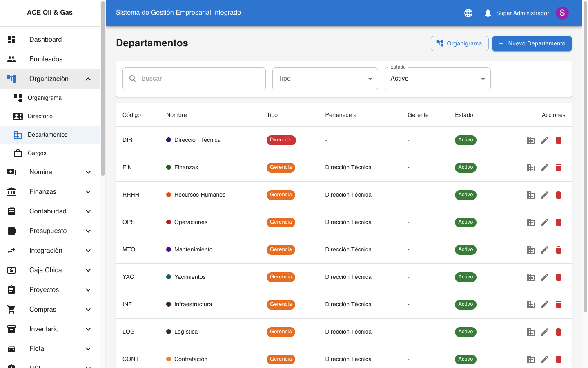Delete the Finanzas department row
The height and width of the screenshot is (368, 588).
click(x=559, y=168)
